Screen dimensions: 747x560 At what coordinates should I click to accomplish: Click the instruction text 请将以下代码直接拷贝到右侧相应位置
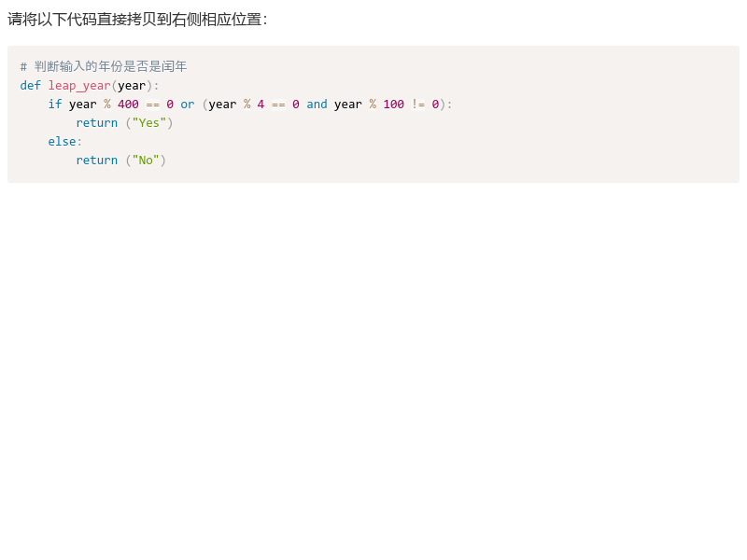click(x=137, y=20)
